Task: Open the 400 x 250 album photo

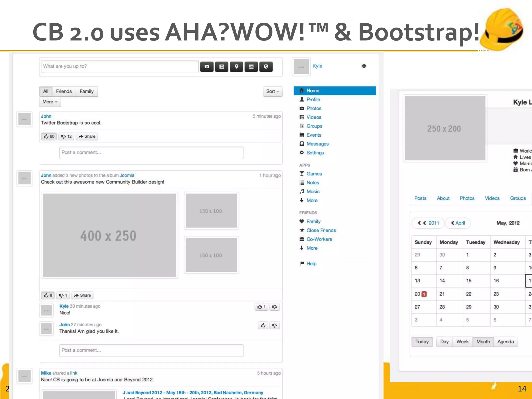Action: (x=109, y=235)
